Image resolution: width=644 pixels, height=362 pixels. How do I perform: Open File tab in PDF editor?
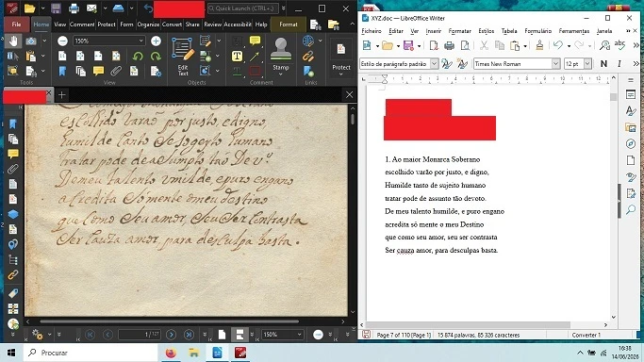[16, 25]
